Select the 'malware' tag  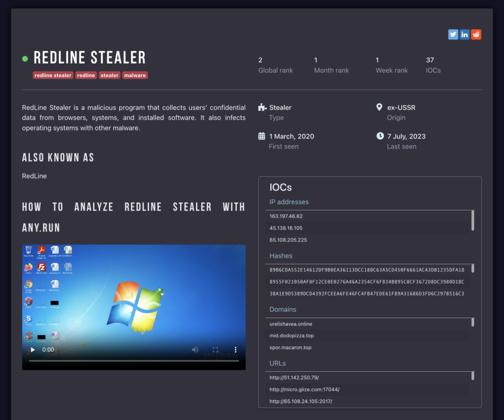click(x=135, y=75)
